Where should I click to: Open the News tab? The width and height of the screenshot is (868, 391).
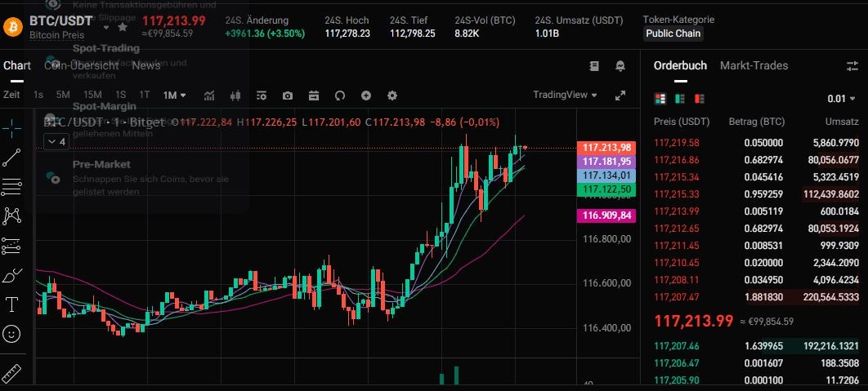point(146,65)
